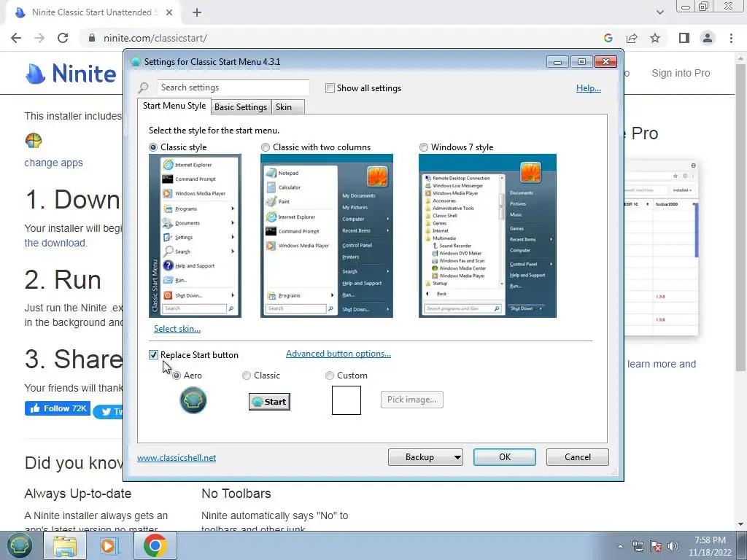This screenshot has height=560, width=747.
Task: Open the Chrome side panel icon
Action: pyautogui.click(x=684, y=38)
